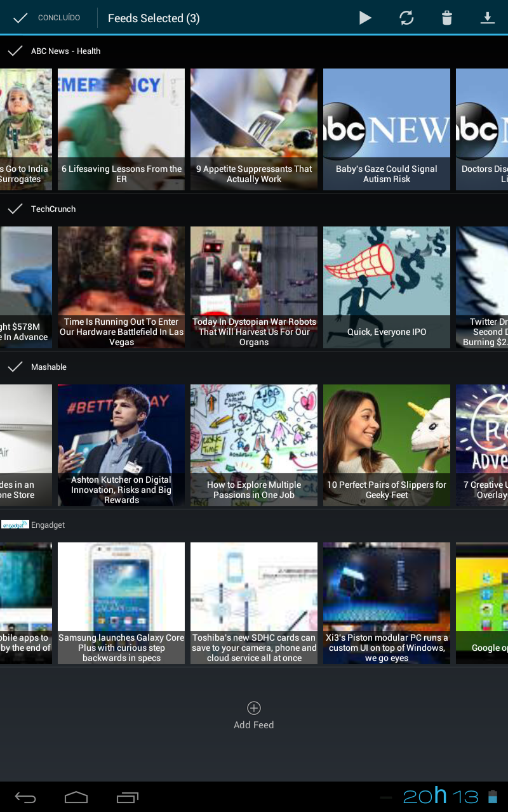Tap the Add Feed label
This screenshot has height=812, width=508.
[x=254, y=725]
